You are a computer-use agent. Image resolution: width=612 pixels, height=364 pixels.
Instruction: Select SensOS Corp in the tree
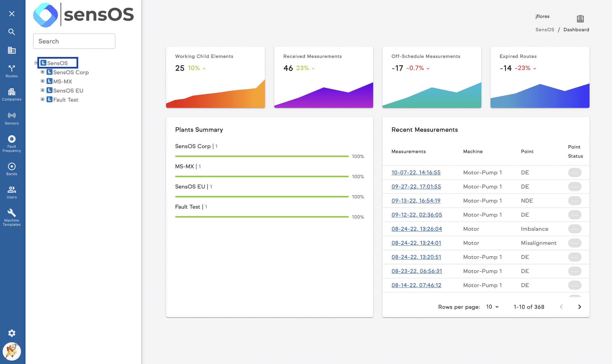(71, 72)
